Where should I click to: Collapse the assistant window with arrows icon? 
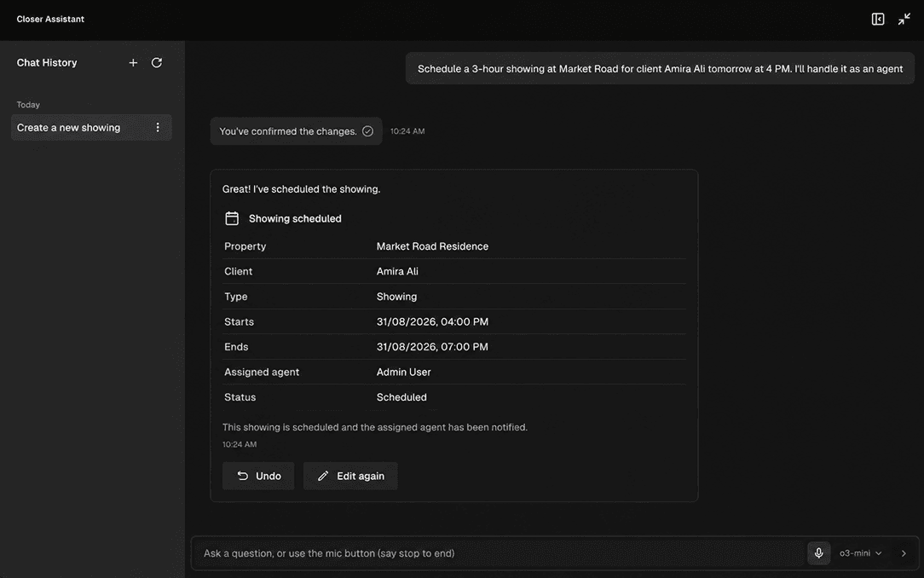[x=904, y=19]
